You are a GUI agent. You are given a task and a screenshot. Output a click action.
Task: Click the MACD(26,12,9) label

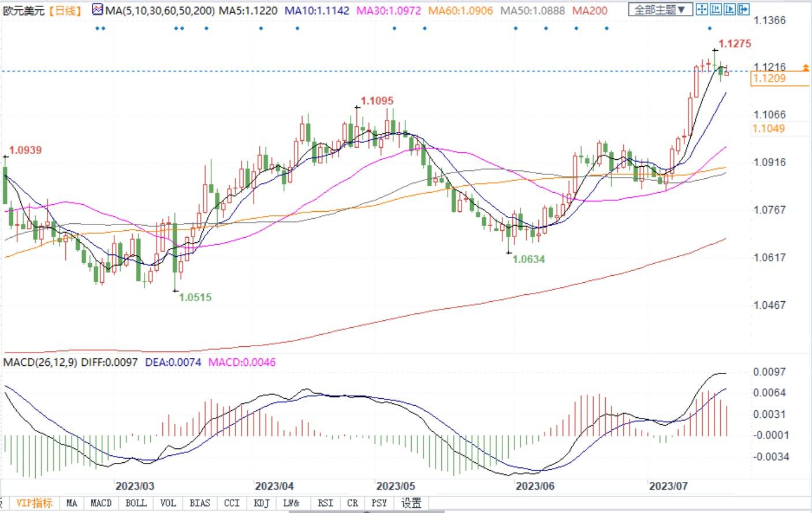click(40, 362)
